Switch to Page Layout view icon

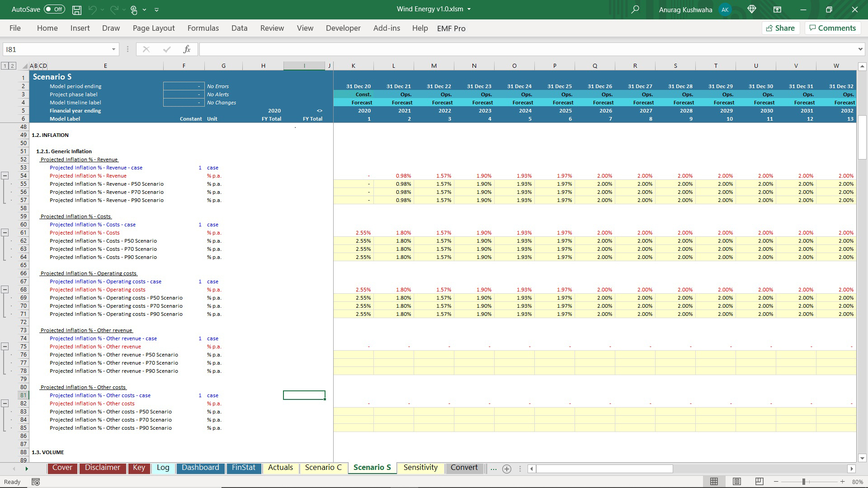tap(737, 482)
